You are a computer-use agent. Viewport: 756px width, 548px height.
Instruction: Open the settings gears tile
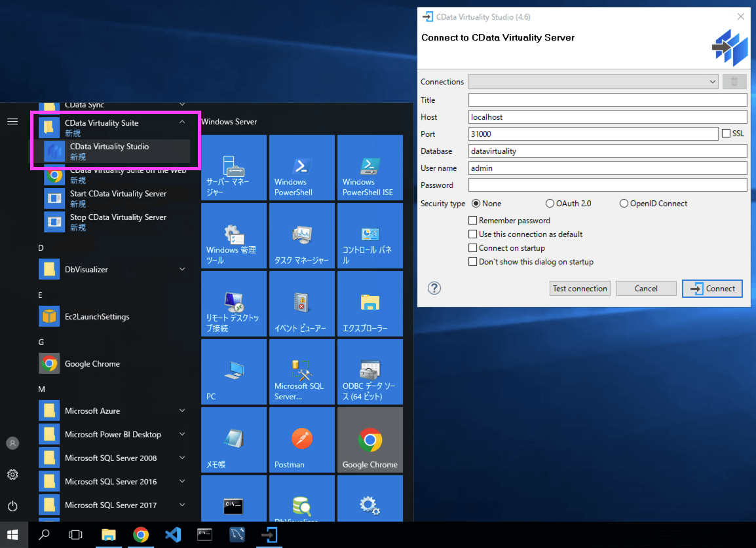point(369,498)
